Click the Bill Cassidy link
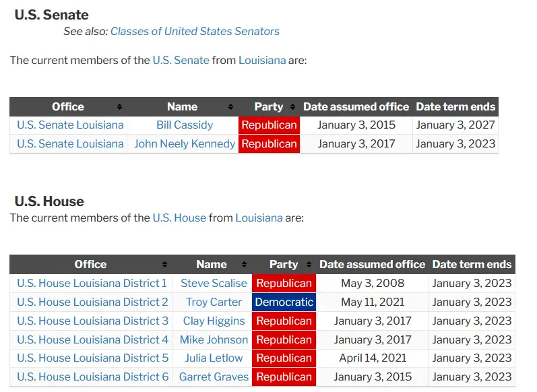 (185, 125)
